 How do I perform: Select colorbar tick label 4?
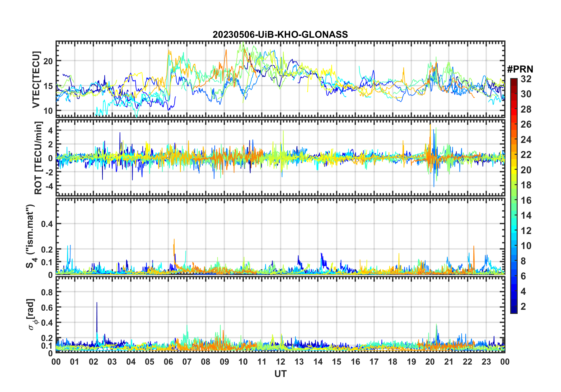click(x=524, y=291)
